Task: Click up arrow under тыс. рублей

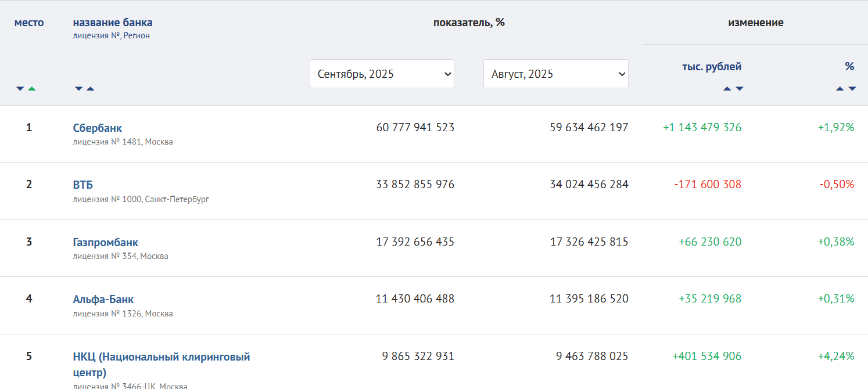Action: coord(727,89)
